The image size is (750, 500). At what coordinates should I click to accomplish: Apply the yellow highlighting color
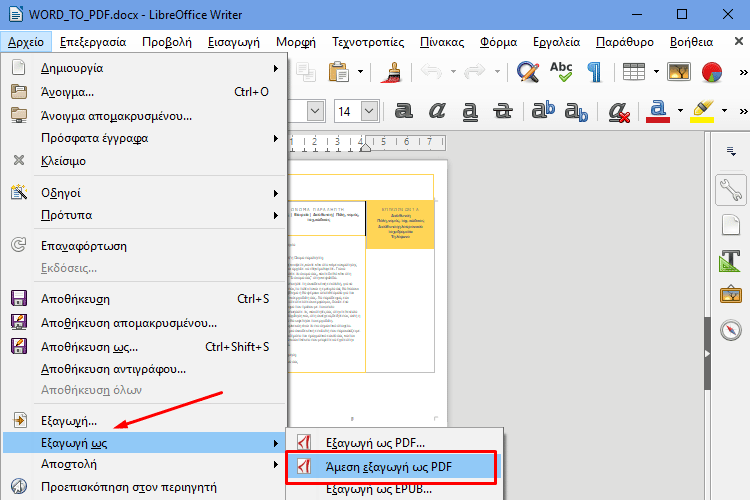coord(702,111)
